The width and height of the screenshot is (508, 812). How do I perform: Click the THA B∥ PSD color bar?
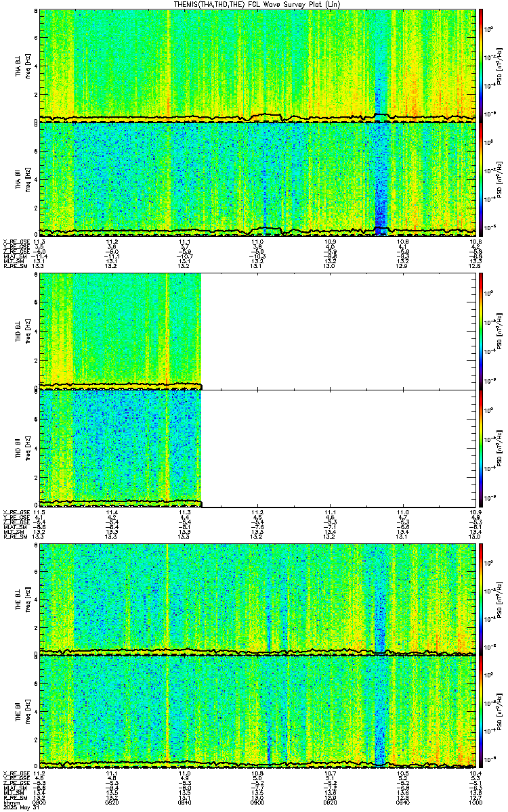[x=481, y=178]
